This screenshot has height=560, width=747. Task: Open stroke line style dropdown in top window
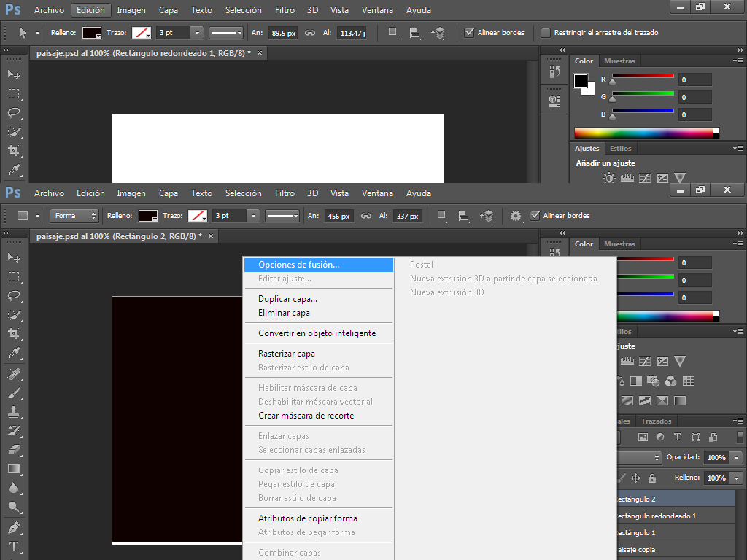tap(226, 33)
